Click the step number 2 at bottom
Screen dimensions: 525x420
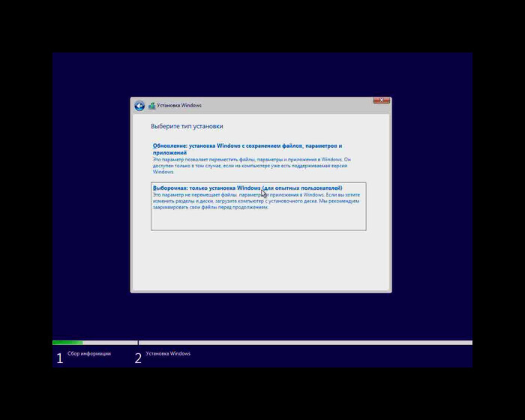pos(138,358)
